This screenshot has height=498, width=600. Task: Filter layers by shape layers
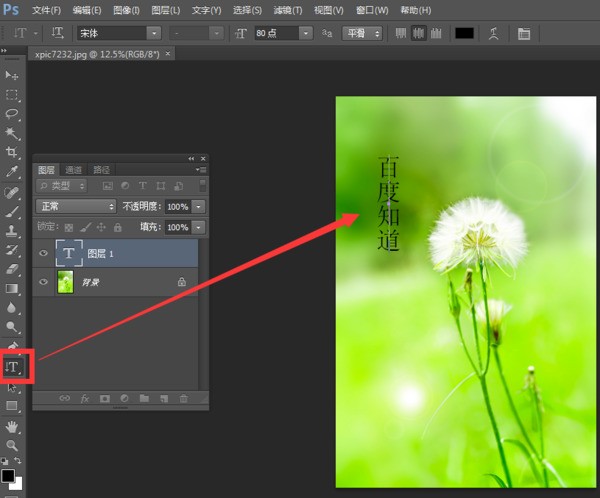[161, 186]
